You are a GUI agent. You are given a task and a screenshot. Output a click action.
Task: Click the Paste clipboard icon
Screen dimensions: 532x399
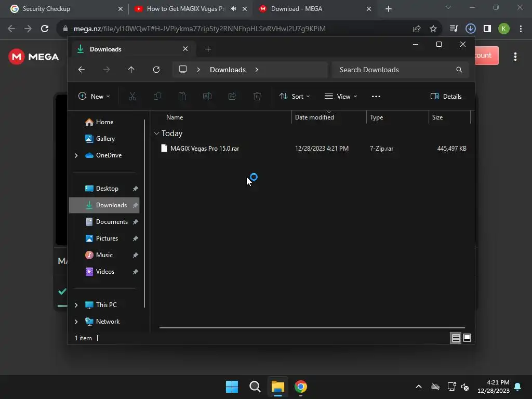182,96
